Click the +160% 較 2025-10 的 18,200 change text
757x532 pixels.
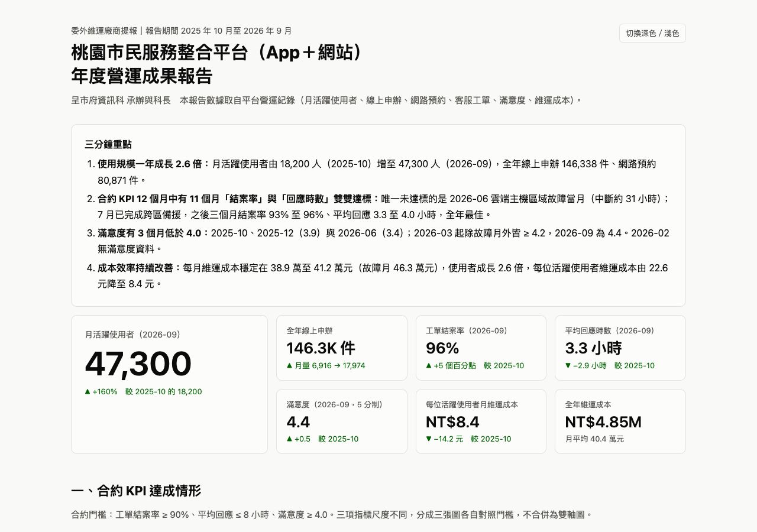pyautogui.click(x=144, y=391)
